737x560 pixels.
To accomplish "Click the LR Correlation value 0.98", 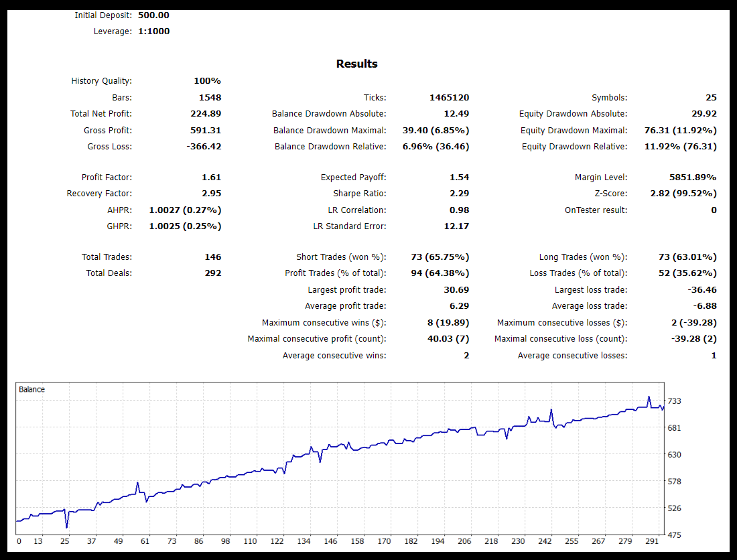I will pyautogui.click(x=459, y=210).
